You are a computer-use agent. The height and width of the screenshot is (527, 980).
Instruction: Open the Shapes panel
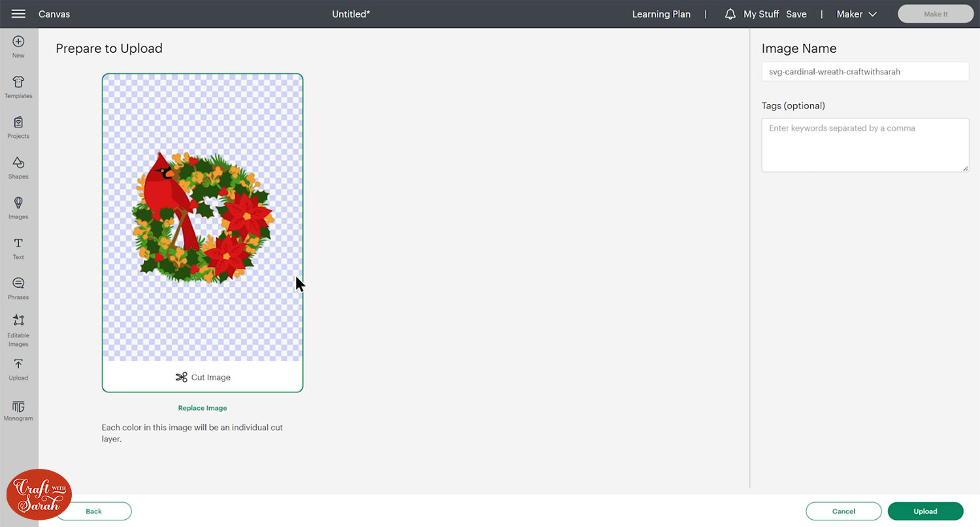18,167
